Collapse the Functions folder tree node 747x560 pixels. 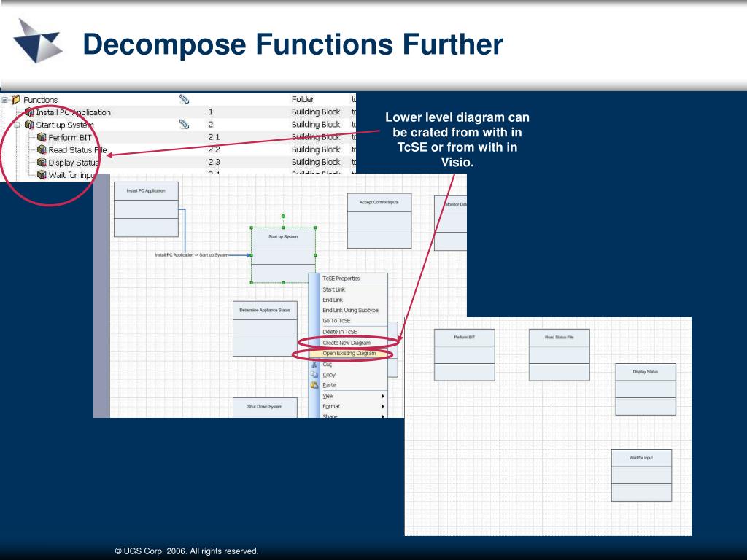[x=4, y=100]
